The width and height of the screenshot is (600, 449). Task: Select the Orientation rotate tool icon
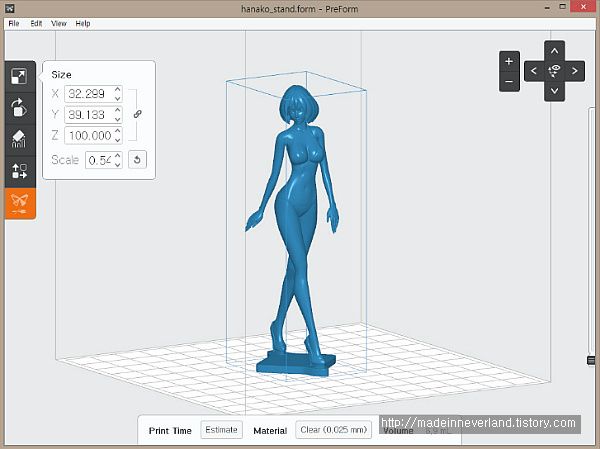(19, 108)
